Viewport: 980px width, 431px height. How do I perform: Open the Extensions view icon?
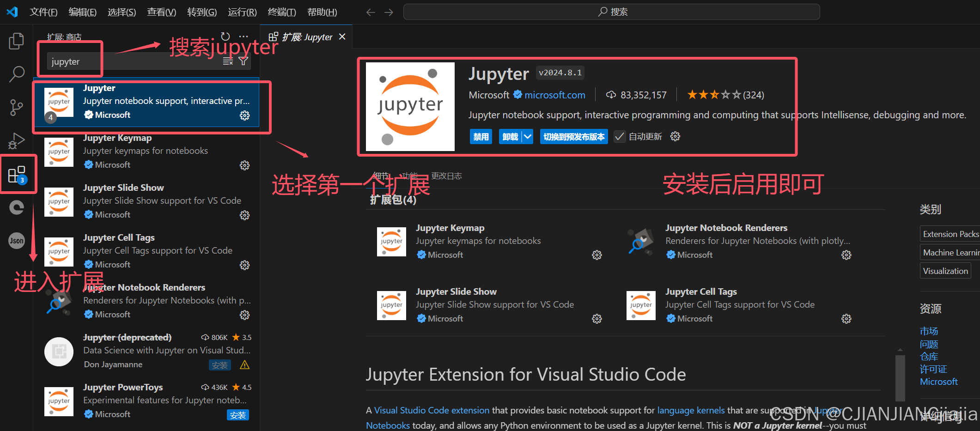[17, 175]
